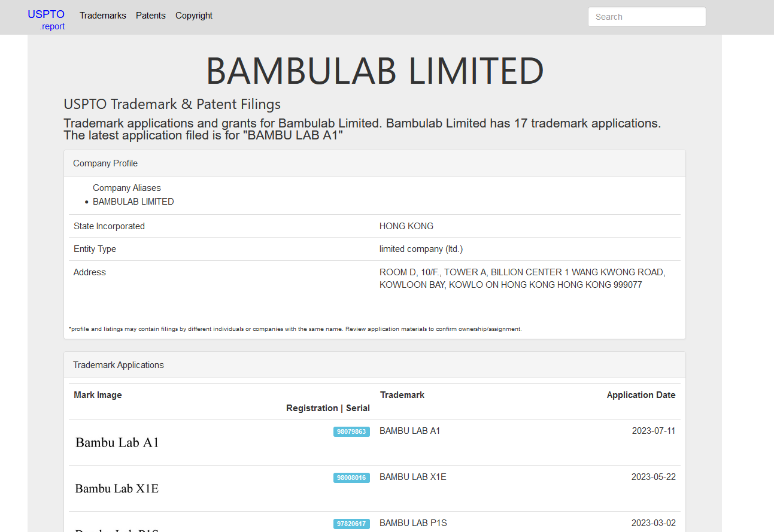The height and width of the screenshot is (532, 774).
Task: Click the Mark Image column header
Action: point(98,395)
